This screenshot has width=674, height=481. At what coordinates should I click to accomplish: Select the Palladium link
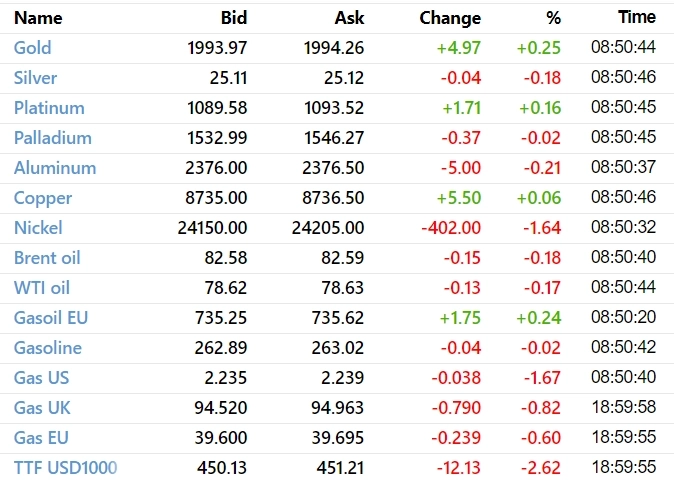[53, 138]
